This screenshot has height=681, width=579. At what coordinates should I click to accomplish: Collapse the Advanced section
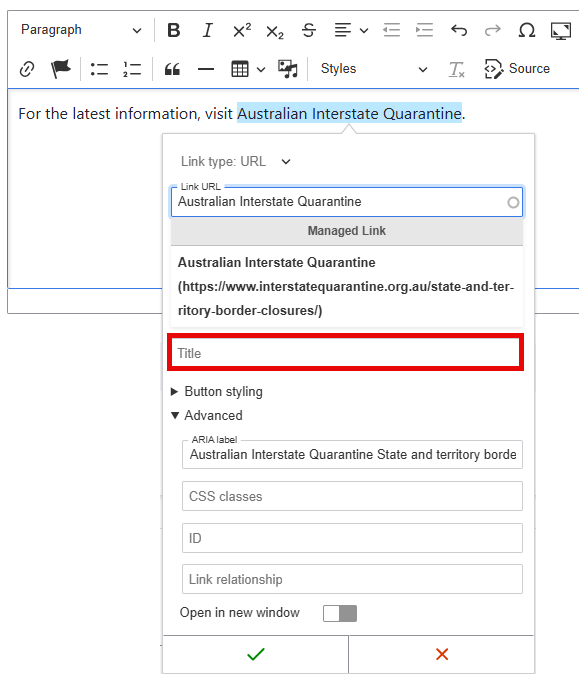point(207,416)
